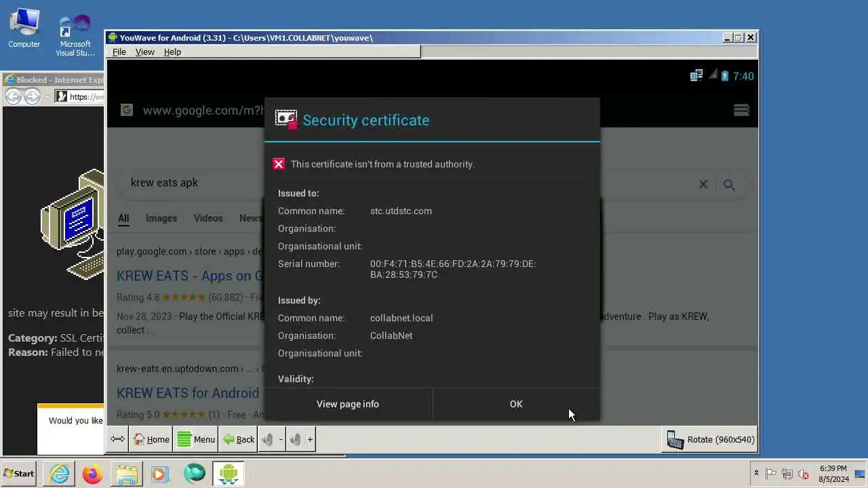Clear the search query with X icon
868x488 pixels.
coord(703,184)
